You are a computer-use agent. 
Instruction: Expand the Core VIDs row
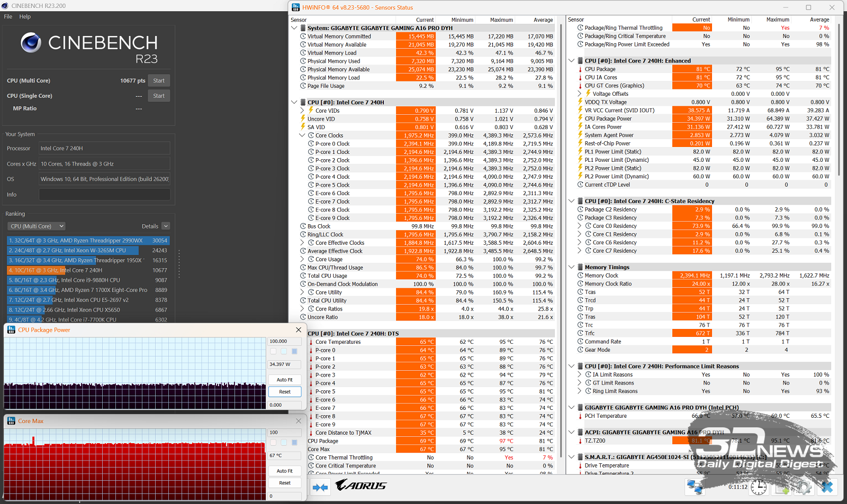pos(302,111)
